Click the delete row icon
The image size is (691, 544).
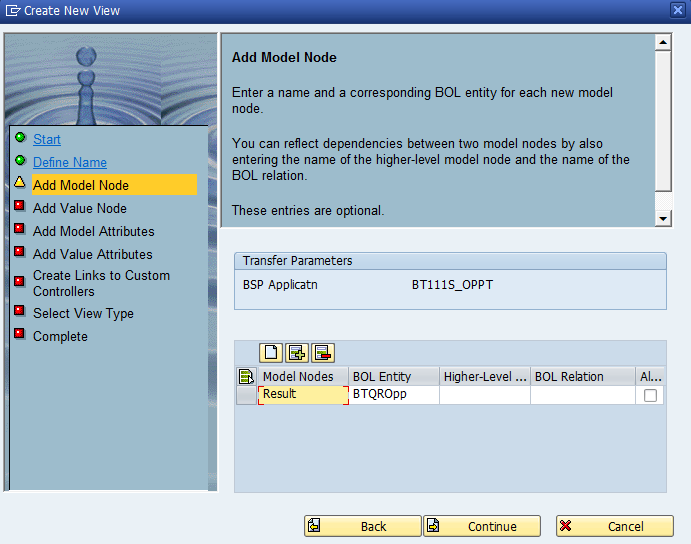[323, 353]
